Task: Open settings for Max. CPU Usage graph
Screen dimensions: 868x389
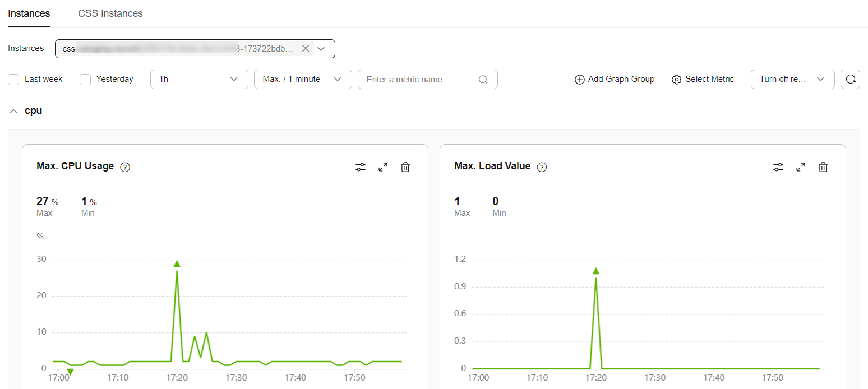Action: click(361, 167)
